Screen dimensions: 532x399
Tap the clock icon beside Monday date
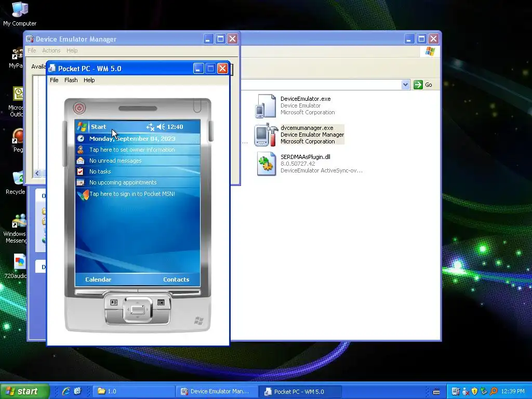click(x=81, y=138)
